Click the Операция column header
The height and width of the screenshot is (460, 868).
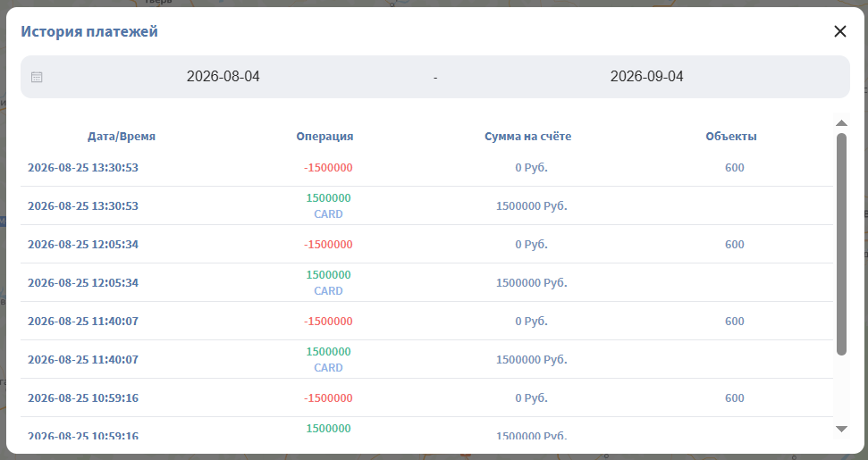(324, 136)
